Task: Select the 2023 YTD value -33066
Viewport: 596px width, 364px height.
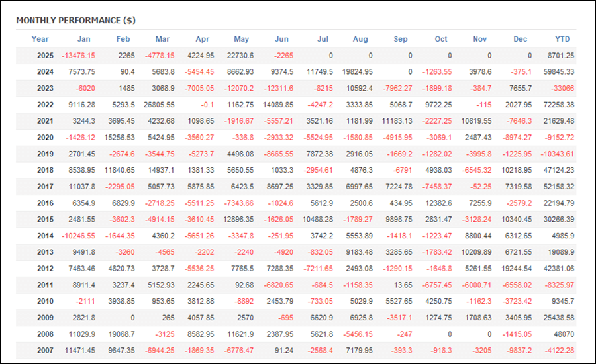Action: coord(562,88)
